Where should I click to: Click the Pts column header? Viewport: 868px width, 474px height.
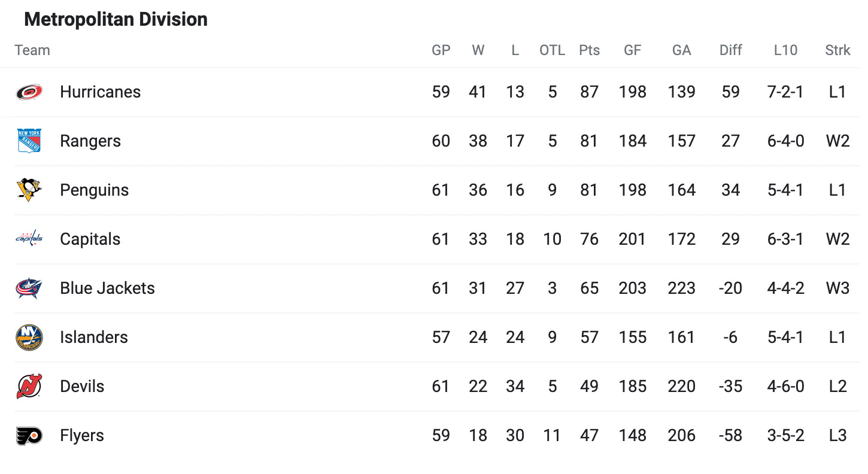(590, 50)
